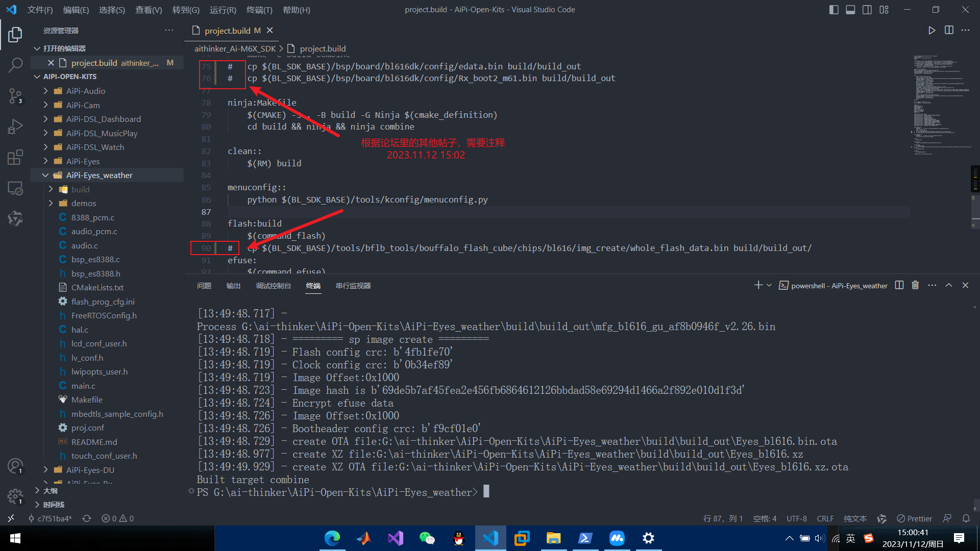Click the git branch c7f51ba4* indicator

click(x=50, y=518)
